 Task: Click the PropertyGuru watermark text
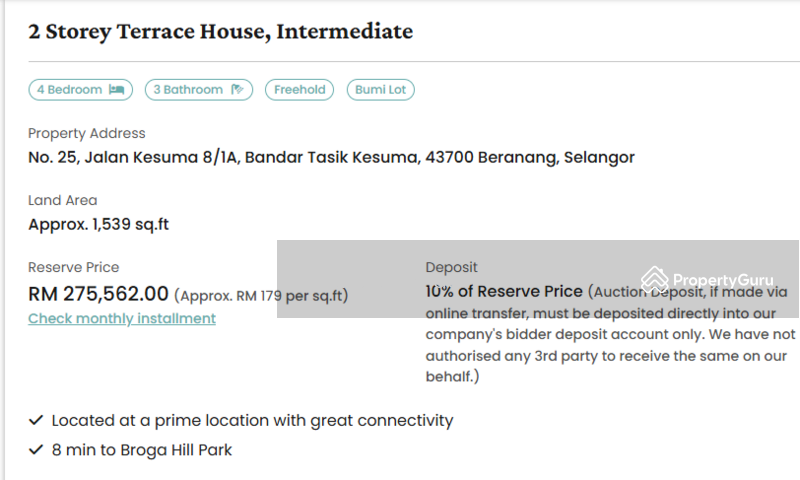pyautogui.click(x=723, y=280)
